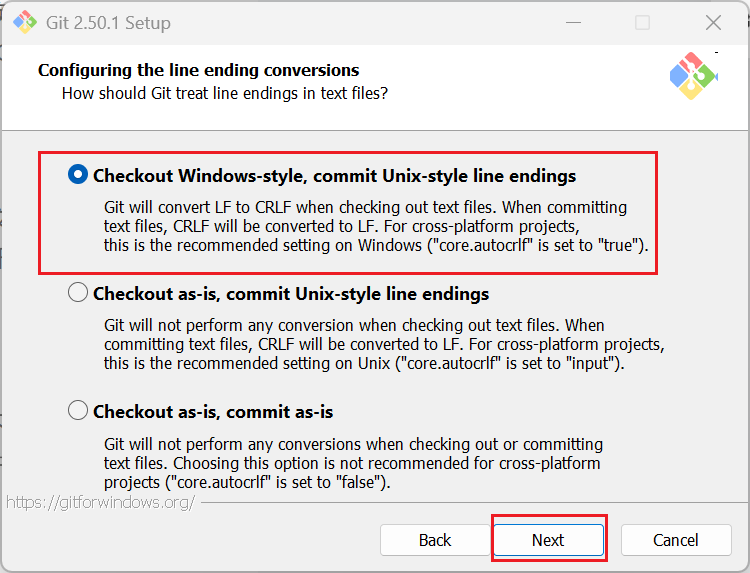The height and width of the screenshot is (573, 750).
Task: Click the large Git logo in header
Action: pos(693,77)
